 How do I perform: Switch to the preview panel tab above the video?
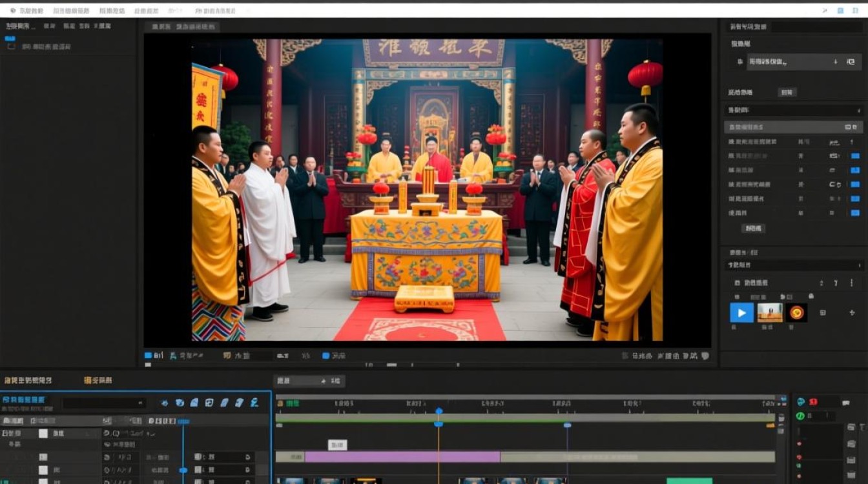[x=182, y=27]
